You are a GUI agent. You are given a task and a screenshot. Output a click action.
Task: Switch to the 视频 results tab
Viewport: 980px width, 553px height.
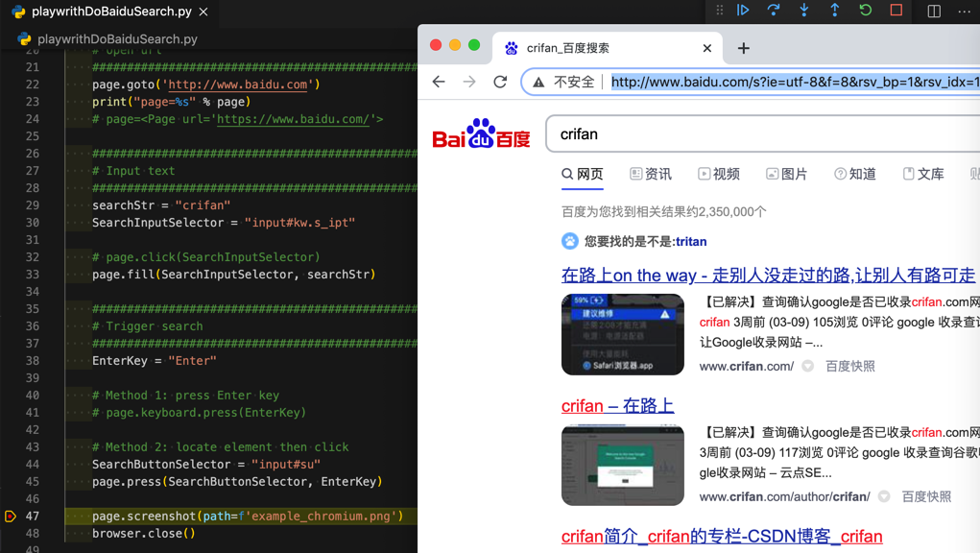pyautogui.click(x=719, y=175)
